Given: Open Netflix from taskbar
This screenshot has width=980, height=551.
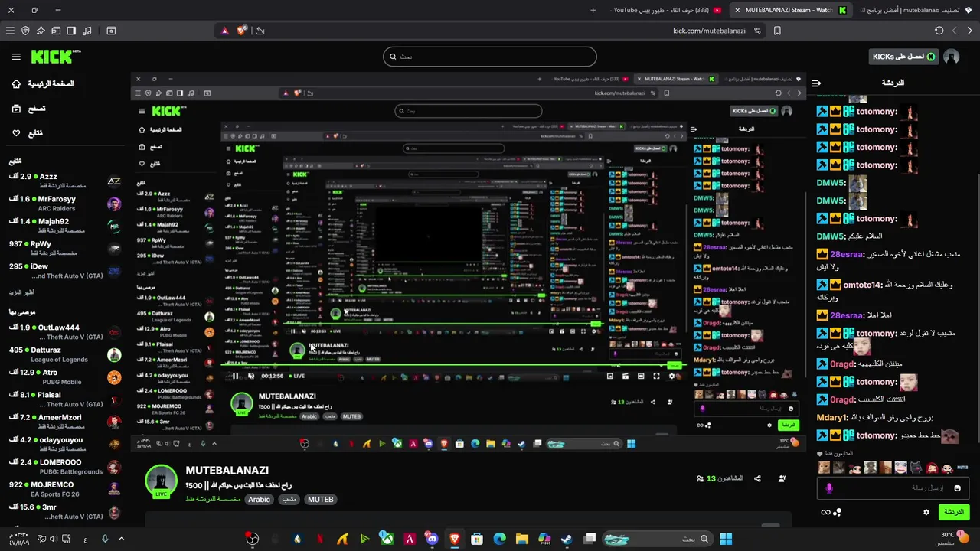Looking at the screenshot, I should (319, 539).
